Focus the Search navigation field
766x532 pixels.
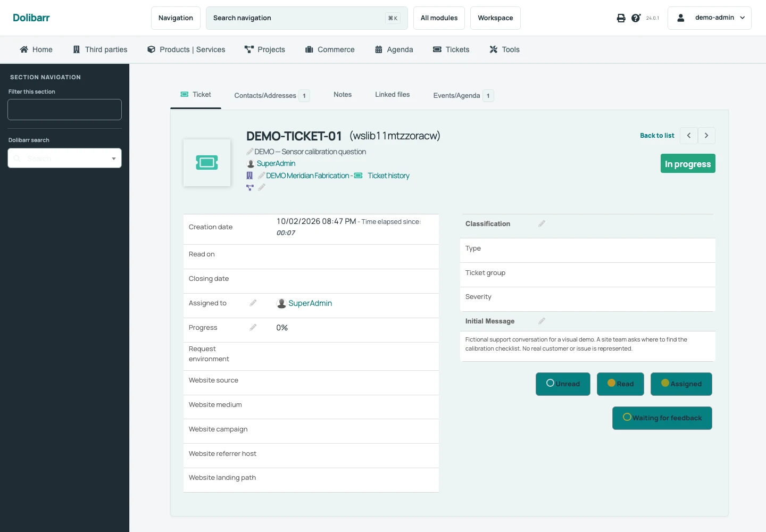coord(306,18)
